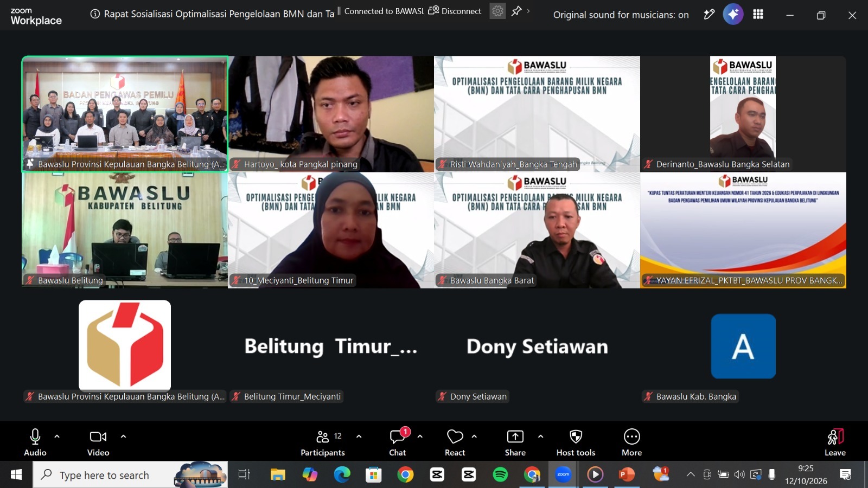Click the Risti Wahdaniyah_Bangka Tengah name label
Viewport: 868px width, 488px height.
point(513,164)
